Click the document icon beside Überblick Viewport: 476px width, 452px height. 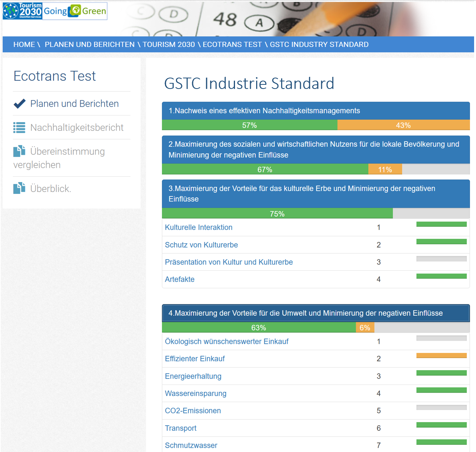[19, 188]
